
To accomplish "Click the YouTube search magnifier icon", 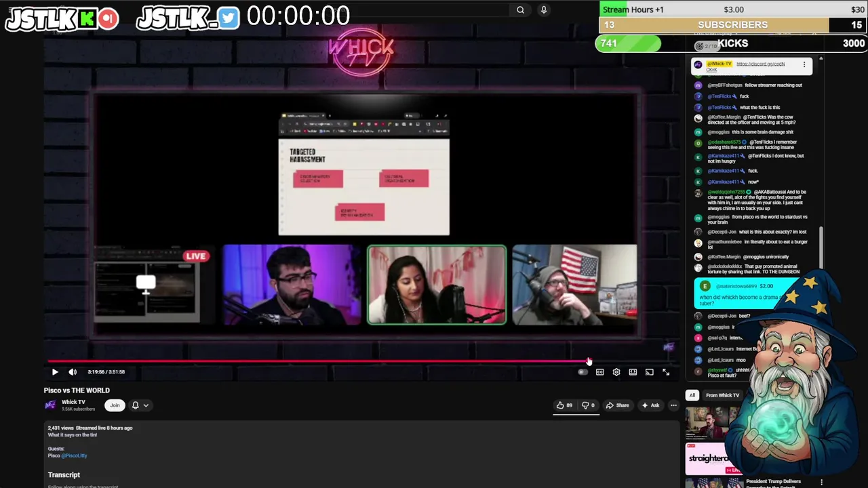I will (x=520, y=10).
